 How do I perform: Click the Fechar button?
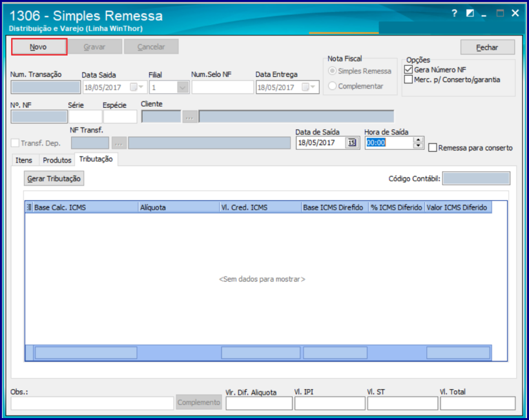(488, 47)
